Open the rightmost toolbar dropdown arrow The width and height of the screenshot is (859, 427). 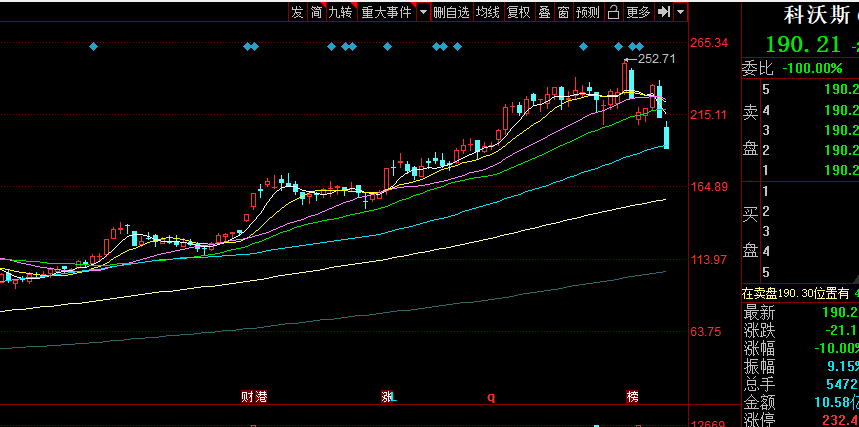(x=680, y=12)
